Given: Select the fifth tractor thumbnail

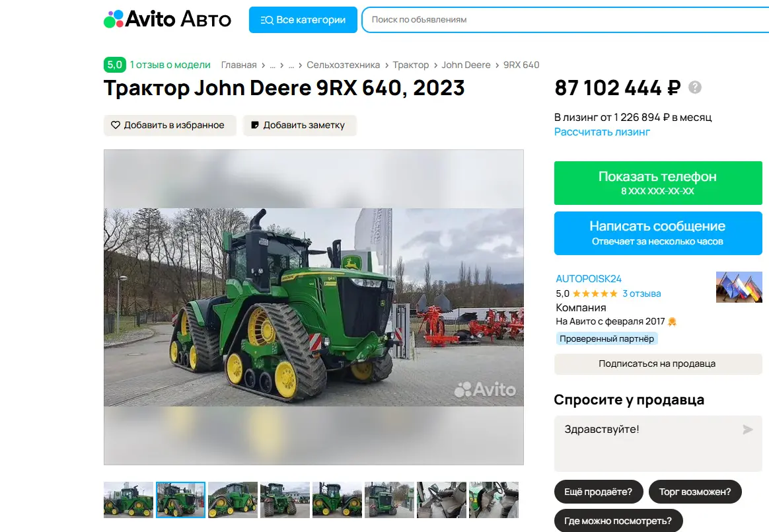Looking at the screenshot, I should [338, 500].
